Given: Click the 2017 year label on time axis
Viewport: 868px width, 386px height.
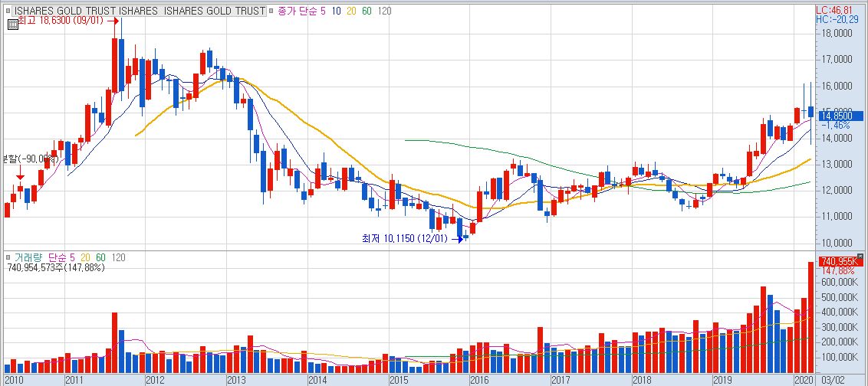Looking at the screenshot, I should 561,380.
